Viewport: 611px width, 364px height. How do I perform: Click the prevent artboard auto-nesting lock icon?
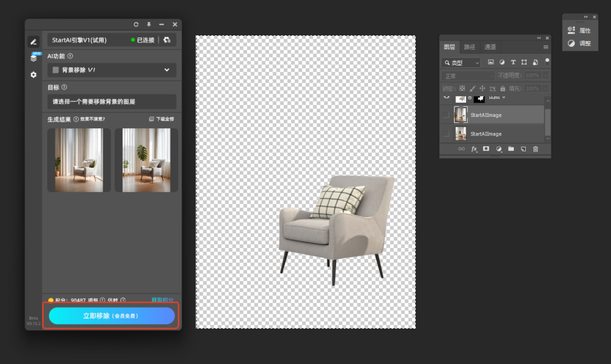tap(492, 88)
